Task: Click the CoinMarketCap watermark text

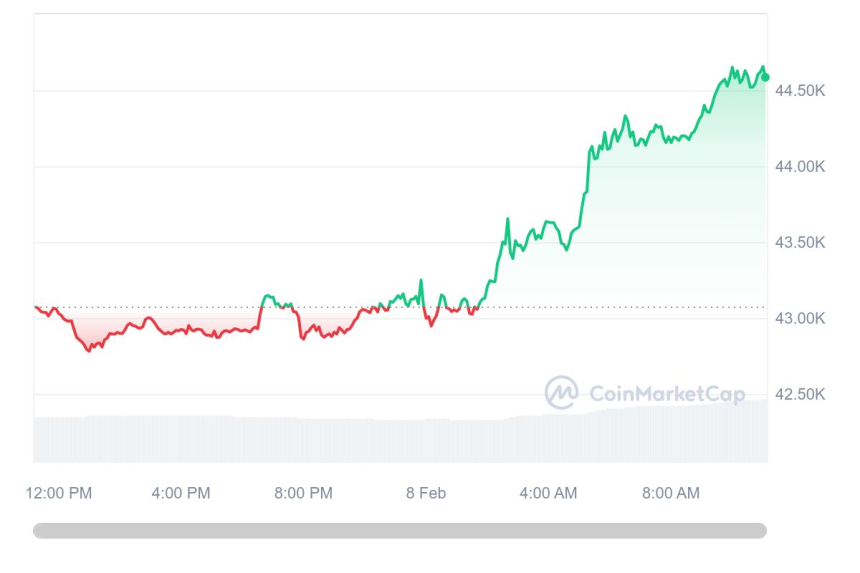Action: tap(667, 394)
